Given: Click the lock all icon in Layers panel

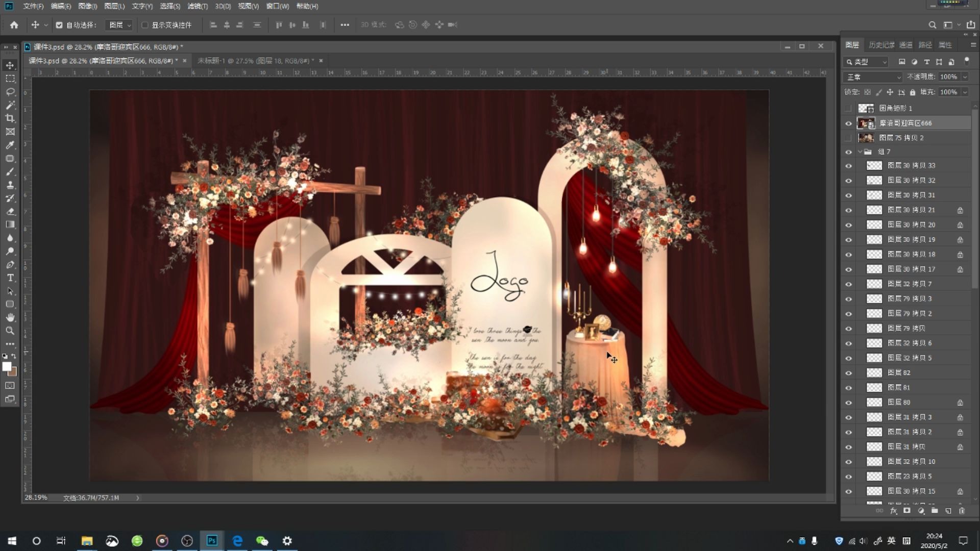Looking at the screenshot, I should [913, 92].
